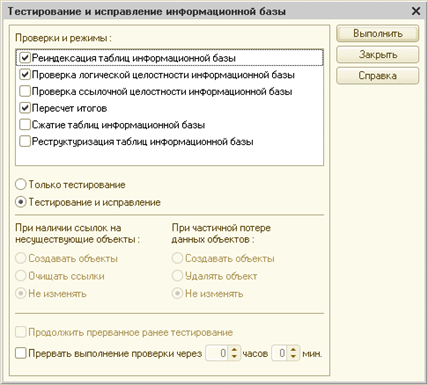Enable Сжатие таблиц информационной базы checkbox
This screenshot has height=385, width=428.
pos(25,125)
